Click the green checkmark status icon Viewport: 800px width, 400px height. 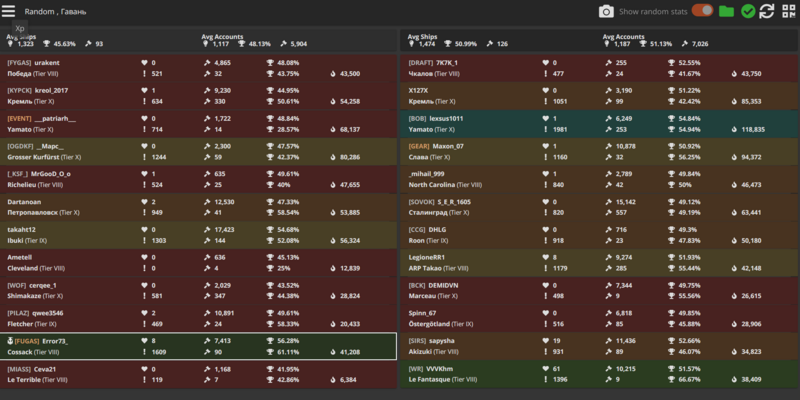747,11
